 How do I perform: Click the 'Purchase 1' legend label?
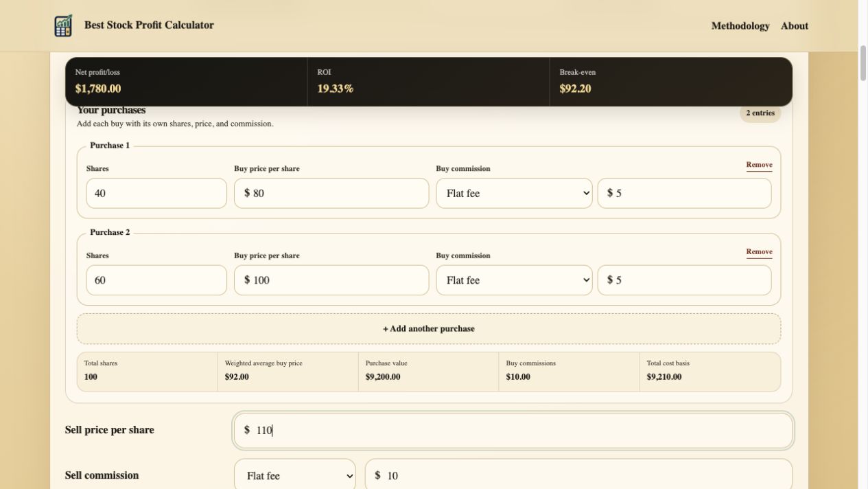(110, 146)
